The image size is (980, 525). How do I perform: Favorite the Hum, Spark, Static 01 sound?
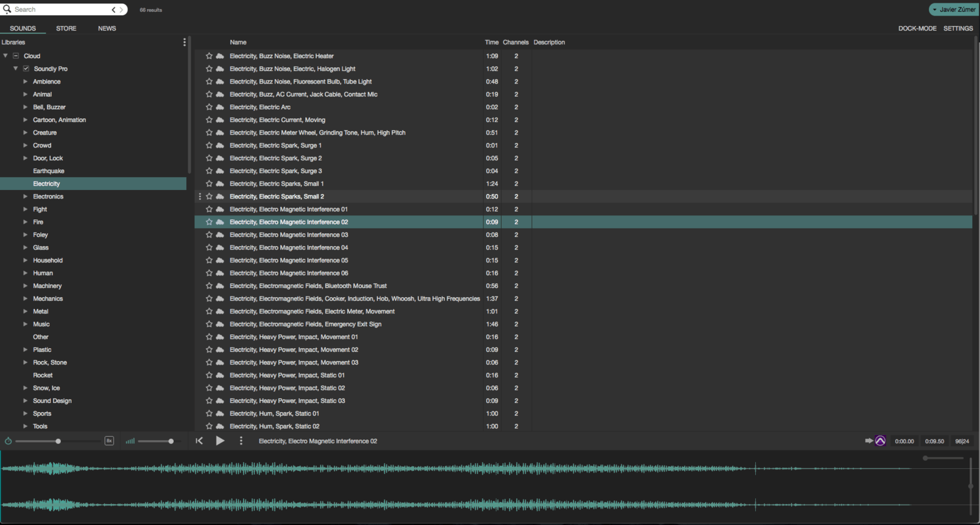pos(209,413)
